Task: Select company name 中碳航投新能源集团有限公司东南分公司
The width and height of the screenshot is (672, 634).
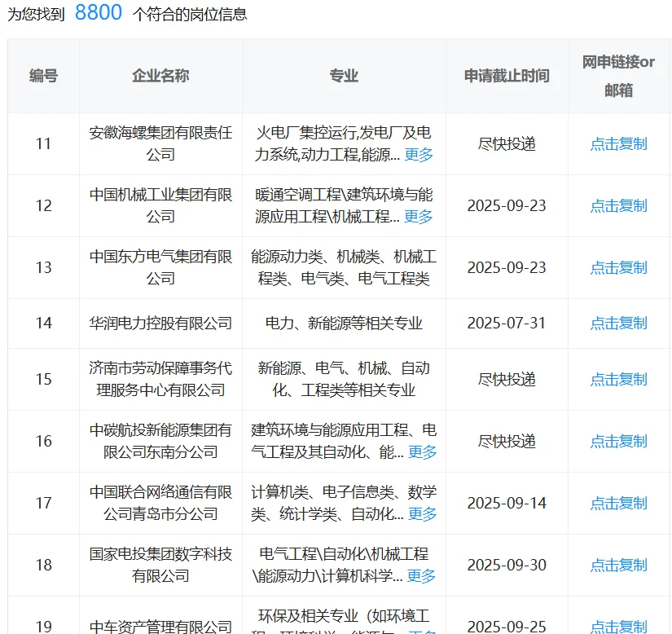Action: coord(160,441)
